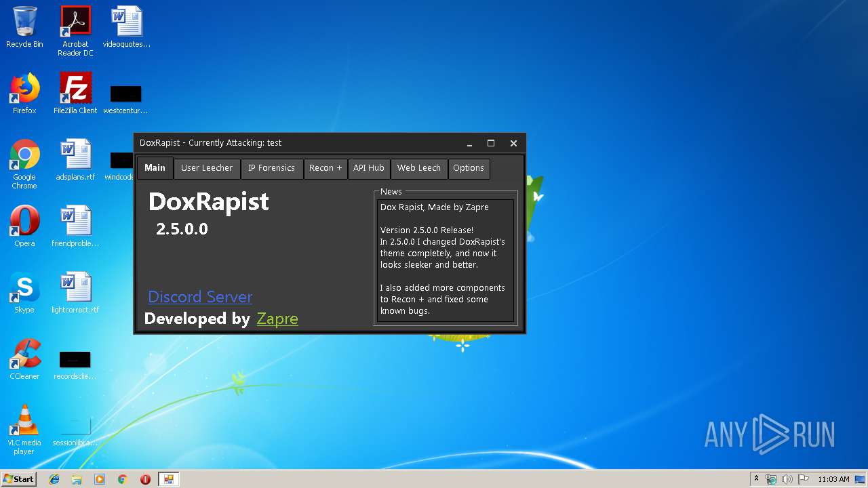868x488 pixels.
Task: Select the recordsclie file icon
Action: (75, 365)
